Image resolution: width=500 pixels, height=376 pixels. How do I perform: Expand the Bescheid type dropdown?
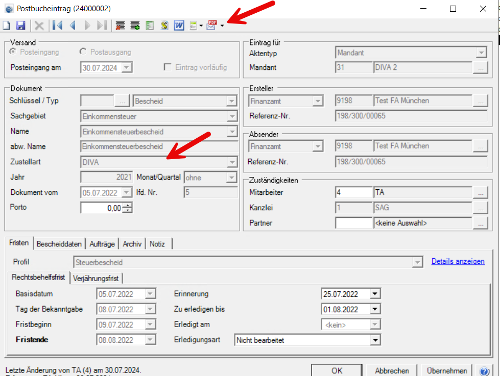(x=231, y=101)
